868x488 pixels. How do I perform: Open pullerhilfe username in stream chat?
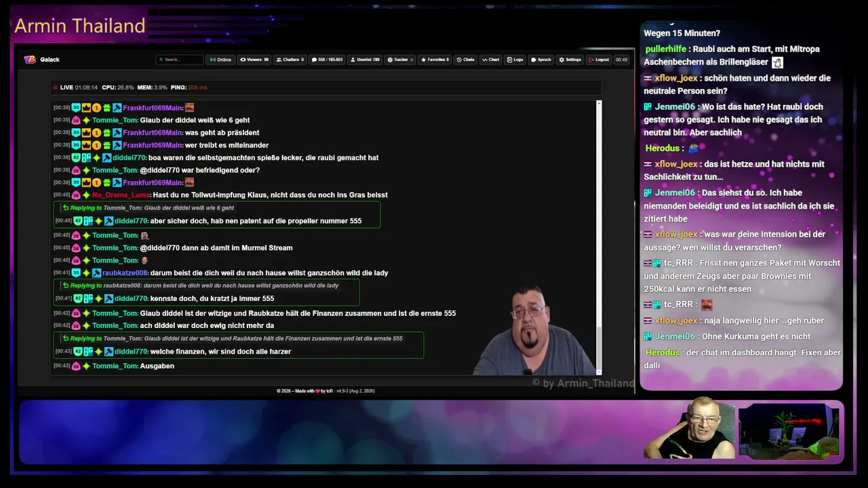coord(666,49)
